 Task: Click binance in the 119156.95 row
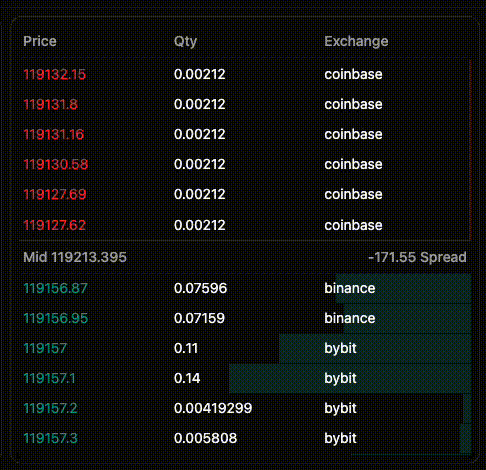(350, 318)
